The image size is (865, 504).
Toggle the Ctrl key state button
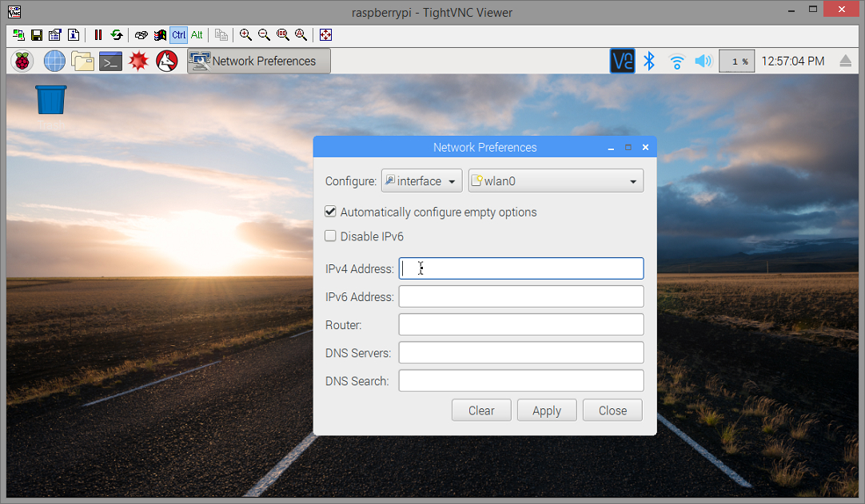click(x=179, y=34)
